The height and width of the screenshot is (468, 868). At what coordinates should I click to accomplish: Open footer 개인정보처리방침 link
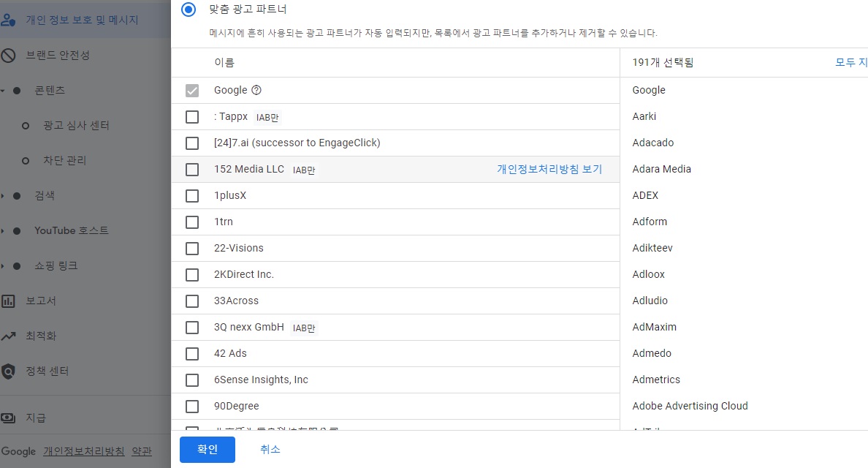(83, 451)
